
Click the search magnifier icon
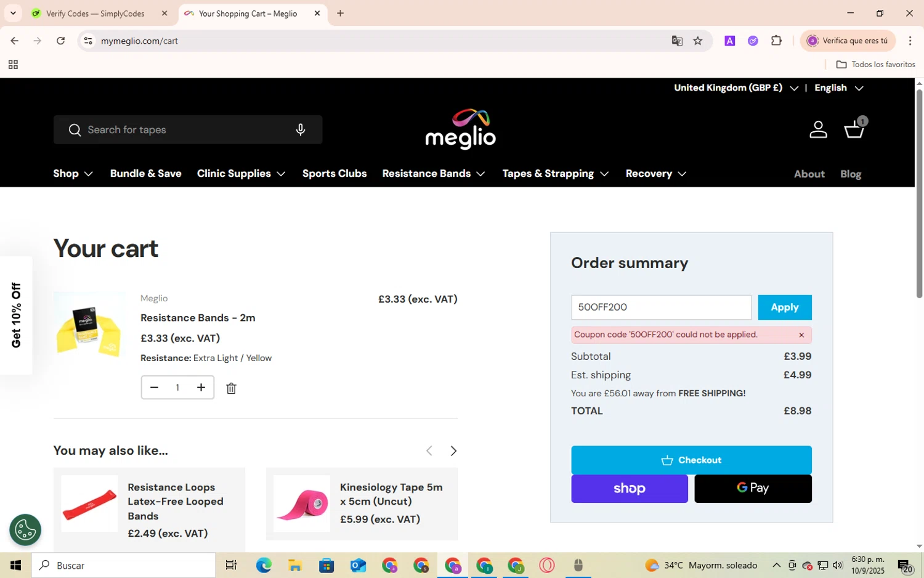75,130
